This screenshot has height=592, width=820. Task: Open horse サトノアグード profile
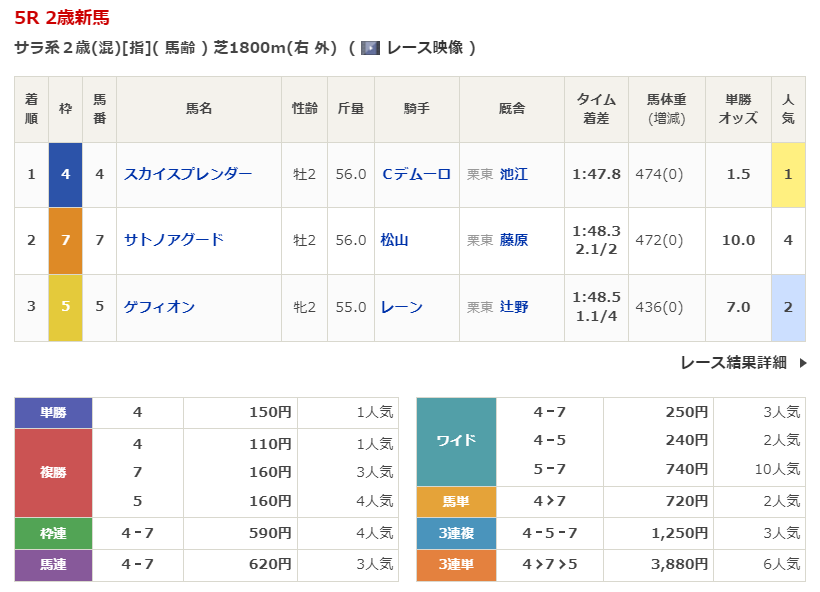pyautogui.click(x=174, y=240)
